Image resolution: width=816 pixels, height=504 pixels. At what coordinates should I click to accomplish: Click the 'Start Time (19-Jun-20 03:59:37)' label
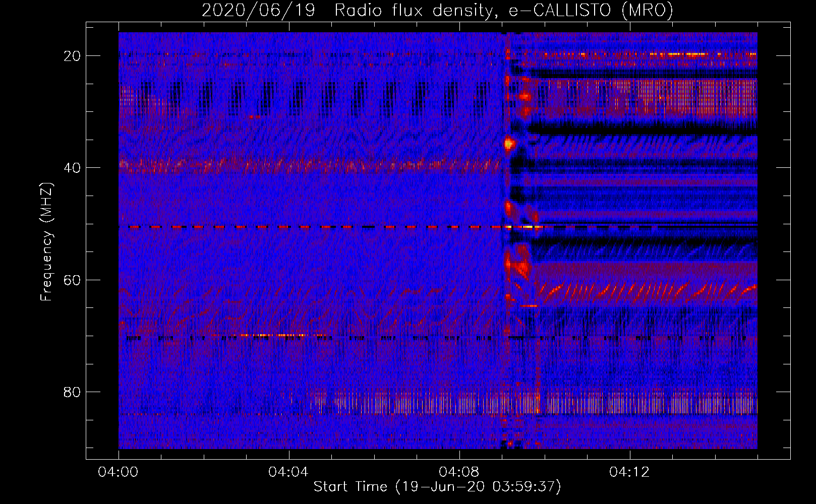437,487
